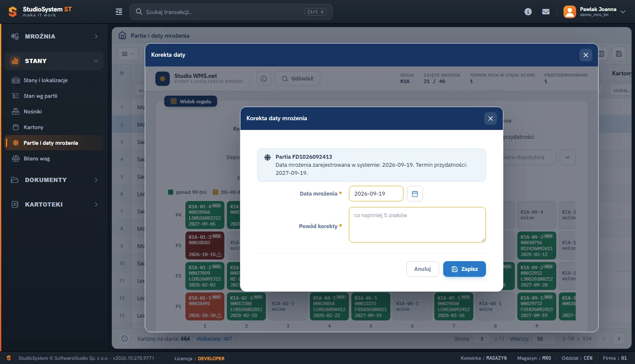635x364 pixels.
Task: Open Stany i lokalizacje menu item
Action: point(54,80)
